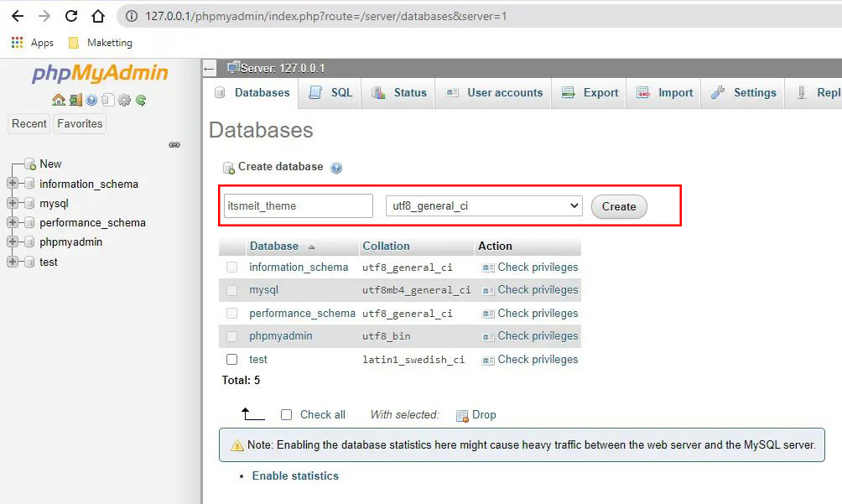Switch to the Export tab

[x=598, y=93]
